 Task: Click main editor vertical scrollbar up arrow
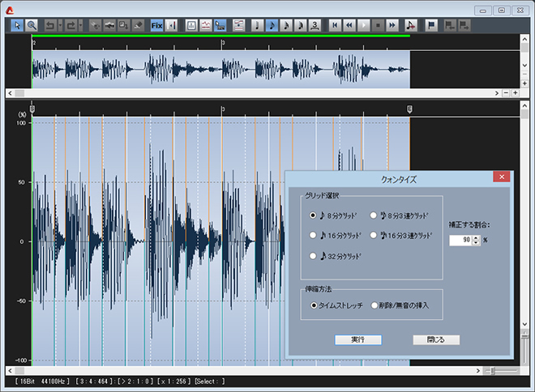(524, 106)
